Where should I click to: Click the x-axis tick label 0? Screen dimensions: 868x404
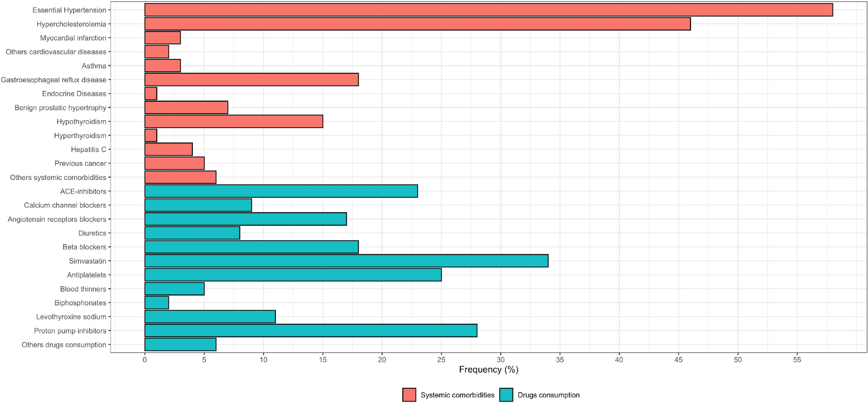coord(145,360)
